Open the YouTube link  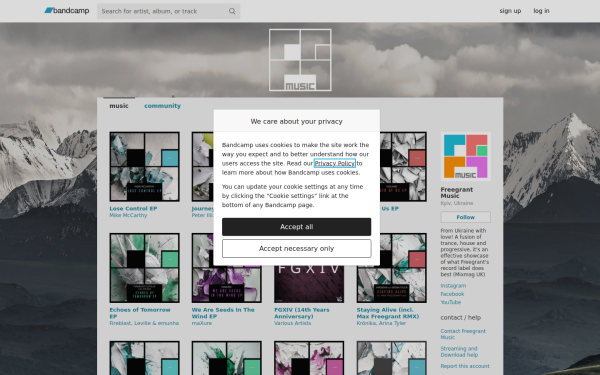click(450, 302)
